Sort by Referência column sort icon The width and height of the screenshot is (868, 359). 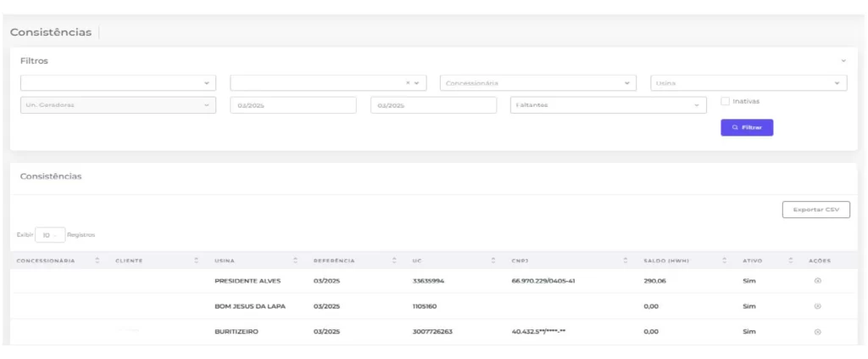pyautogui.click(x=394, y=261)
